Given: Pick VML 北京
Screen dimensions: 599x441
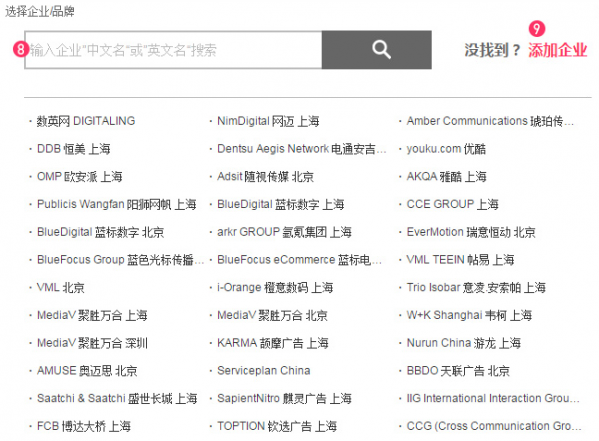Looking at the screenshot, I should click(x=61, y=288).
